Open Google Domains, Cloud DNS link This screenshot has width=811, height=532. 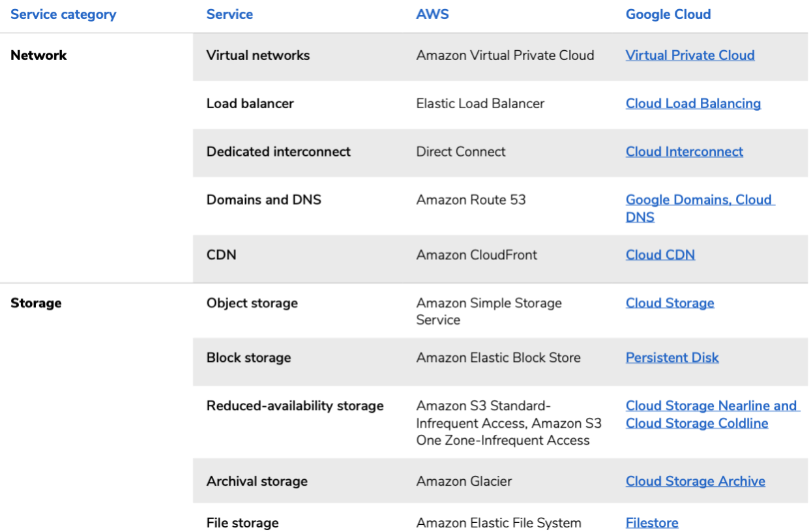pyautogui.click(x=700, y=208)
